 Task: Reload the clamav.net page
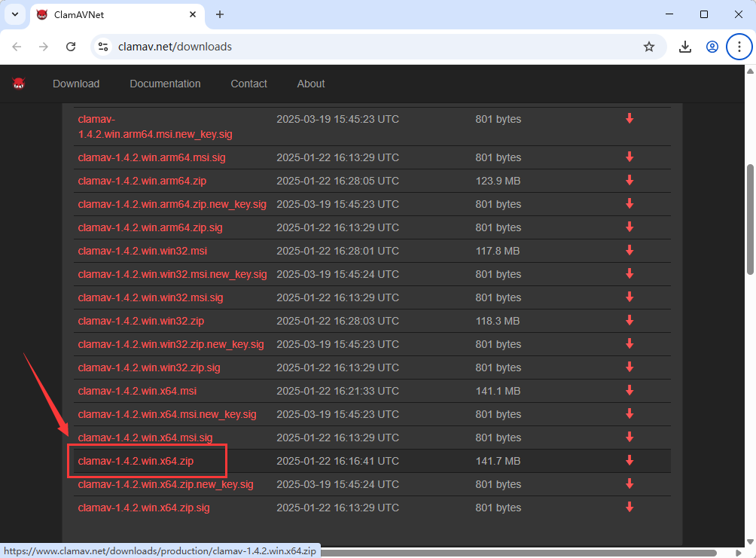click(x=71, y=47)
